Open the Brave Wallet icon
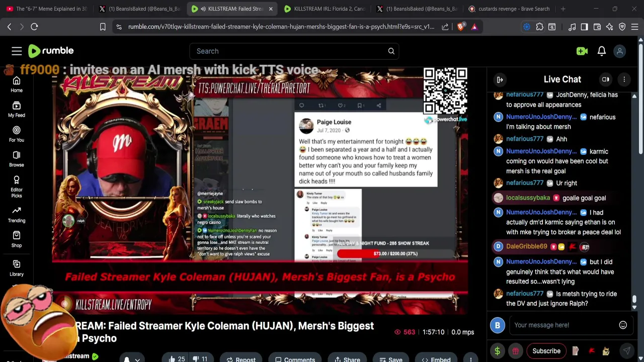The height and width of the screenshot is (362, 644). coord(597,27)
